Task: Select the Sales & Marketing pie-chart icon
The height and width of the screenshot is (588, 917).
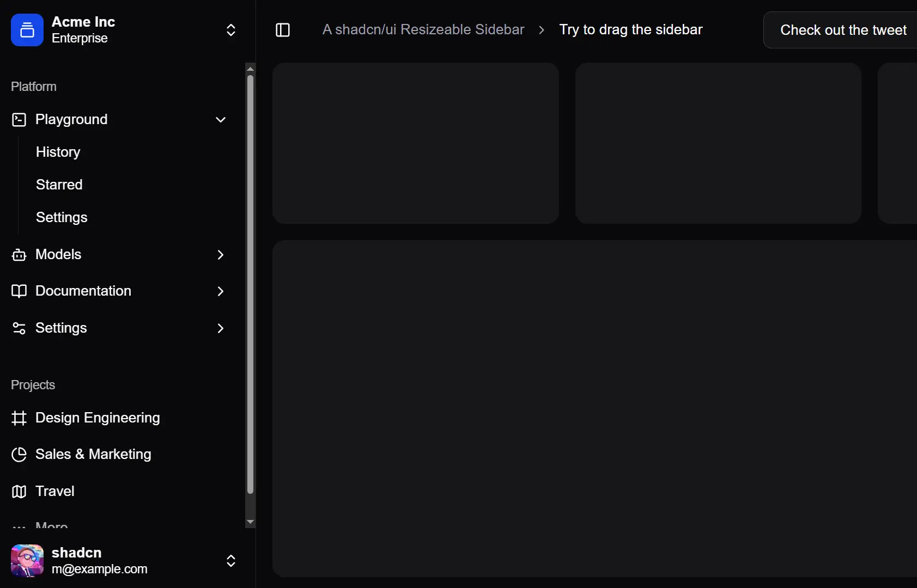Action: click(x=19, y=455)
